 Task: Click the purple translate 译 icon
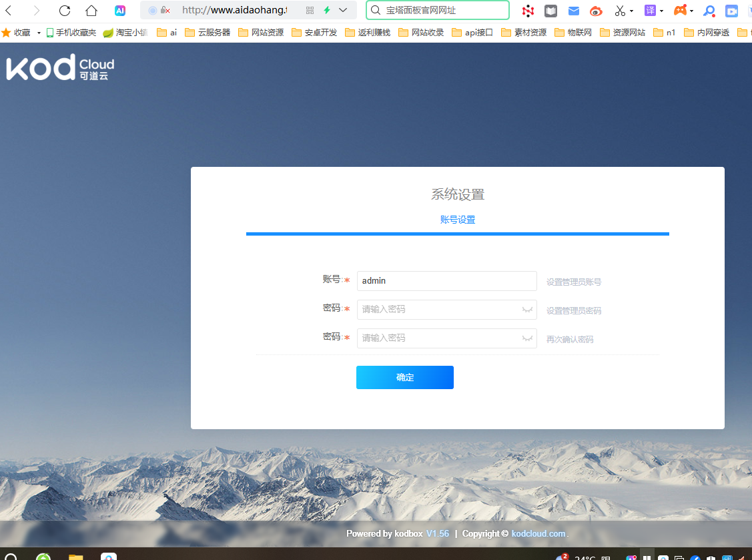(x=650, y=11)
